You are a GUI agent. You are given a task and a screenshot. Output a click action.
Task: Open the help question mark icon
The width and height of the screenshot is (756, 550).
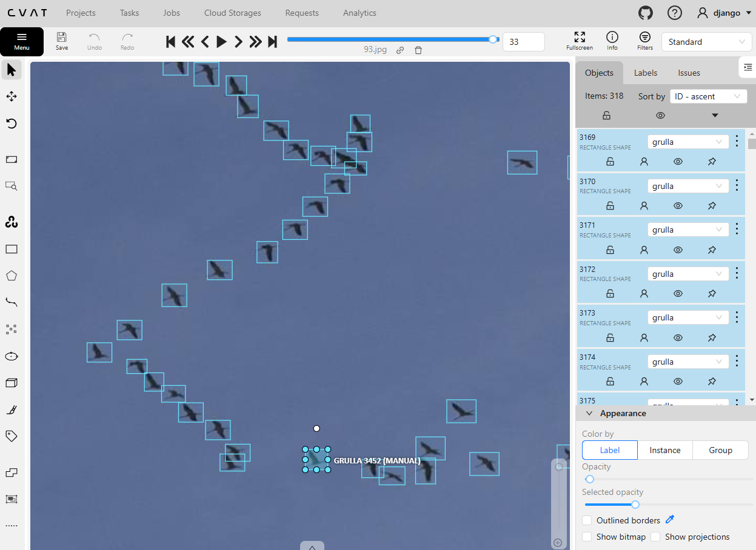coord(674,13)
